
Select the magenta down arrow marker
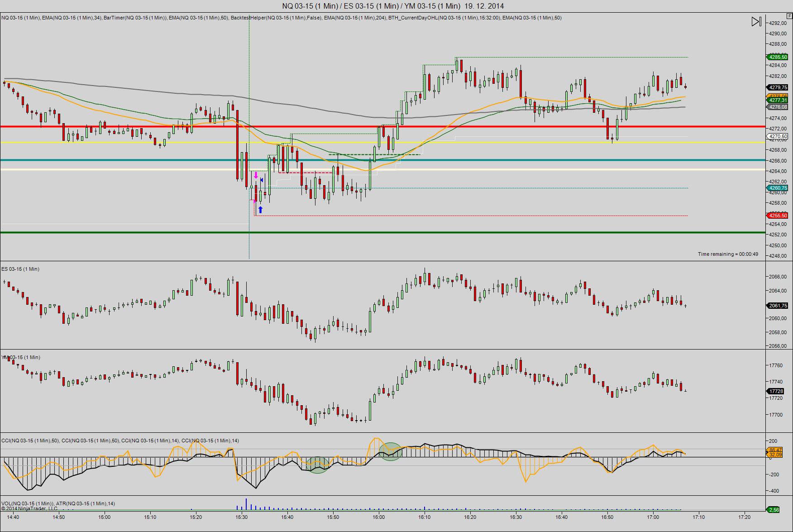click(x=256, y=175)
